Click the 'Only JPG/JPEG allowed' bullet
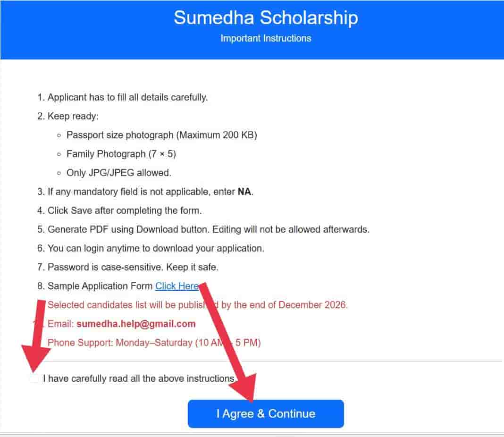 (x=118, y=173)
